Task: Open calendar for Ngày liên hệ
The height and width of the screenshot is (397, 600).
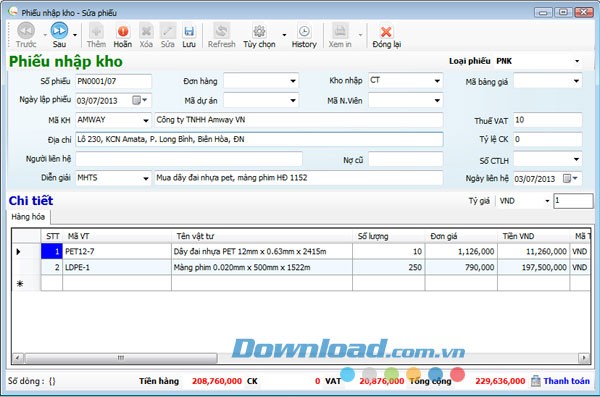Action: 570,178
